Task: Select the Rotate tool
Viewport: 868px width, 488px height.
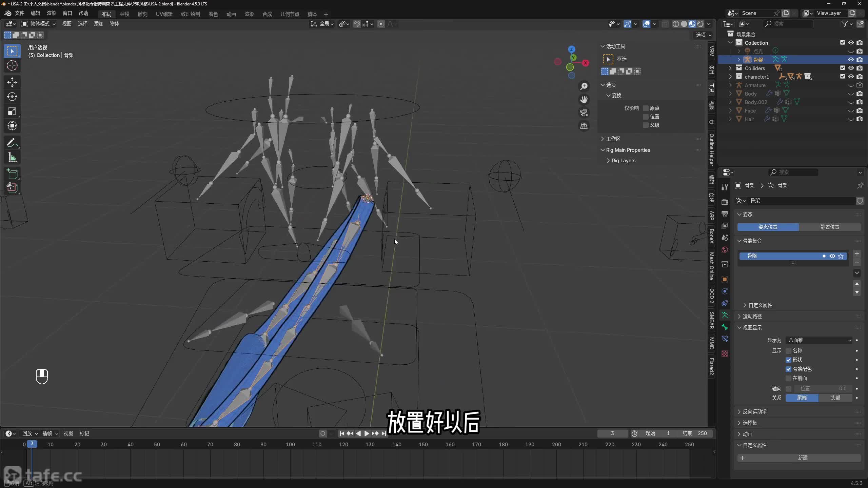Action: click(12, 97)
